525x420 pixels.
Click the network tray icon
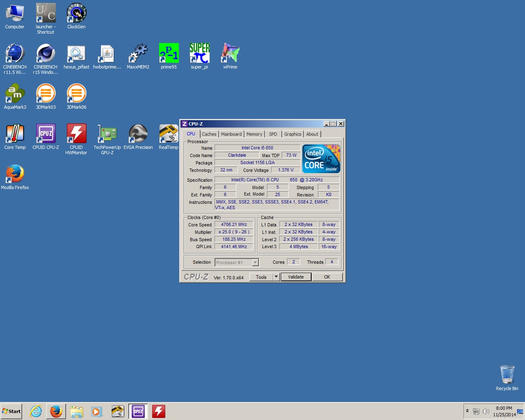click(476, 411)
